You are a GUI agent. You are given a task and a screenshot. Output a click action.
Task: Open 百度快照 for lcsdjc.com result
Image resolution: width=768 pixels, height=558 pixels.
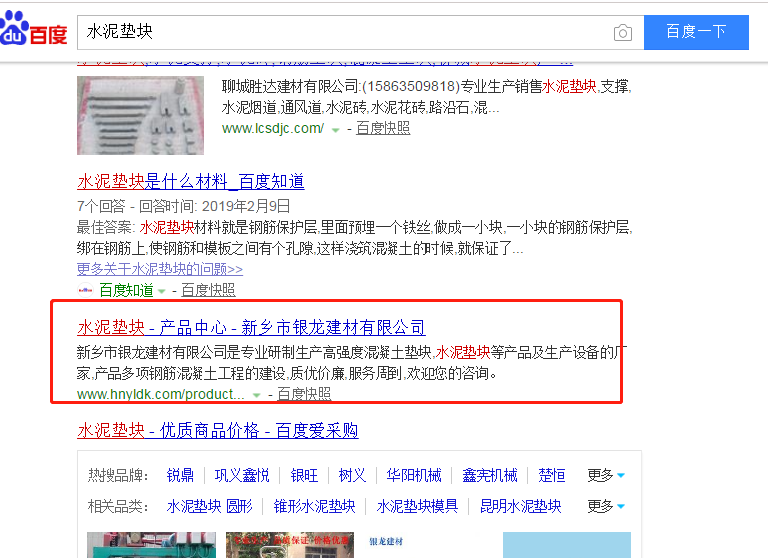coord(383,128)
